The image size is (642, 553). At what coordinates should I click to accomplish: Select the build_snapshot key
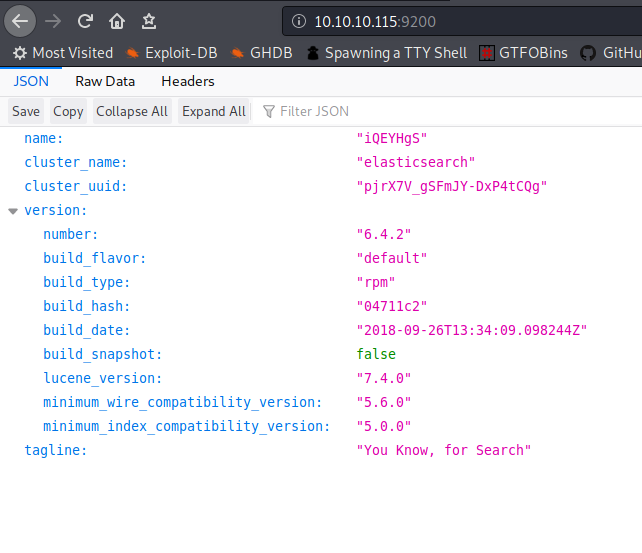(x=103, y=354)
